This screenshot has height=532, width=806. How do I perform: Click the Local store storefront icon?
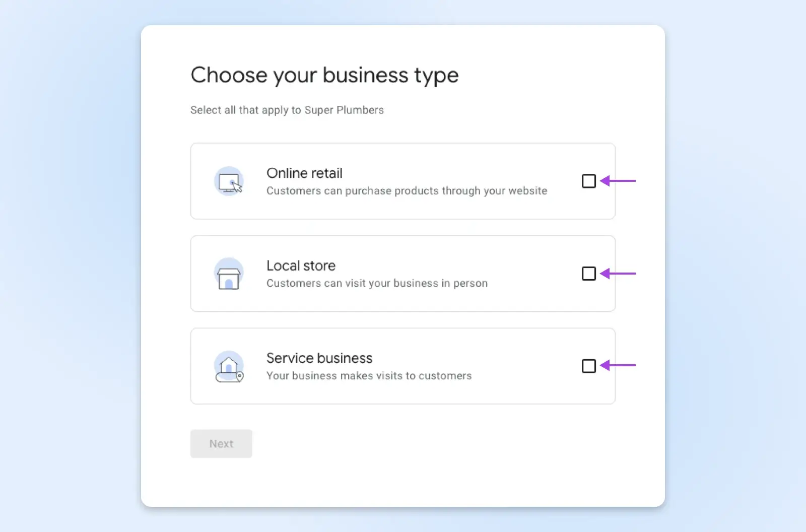coord(229,275)
